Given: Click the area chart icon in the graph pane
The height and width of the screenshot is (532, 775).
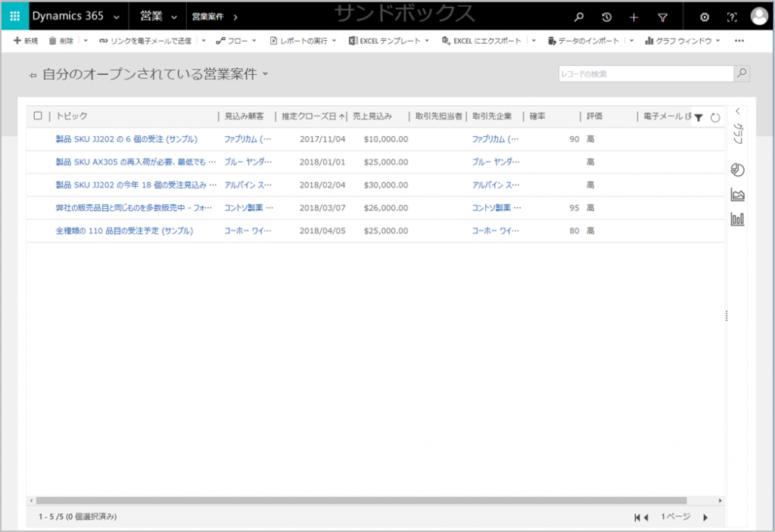Looking at the screenshot, I should (x=737, y=194).
